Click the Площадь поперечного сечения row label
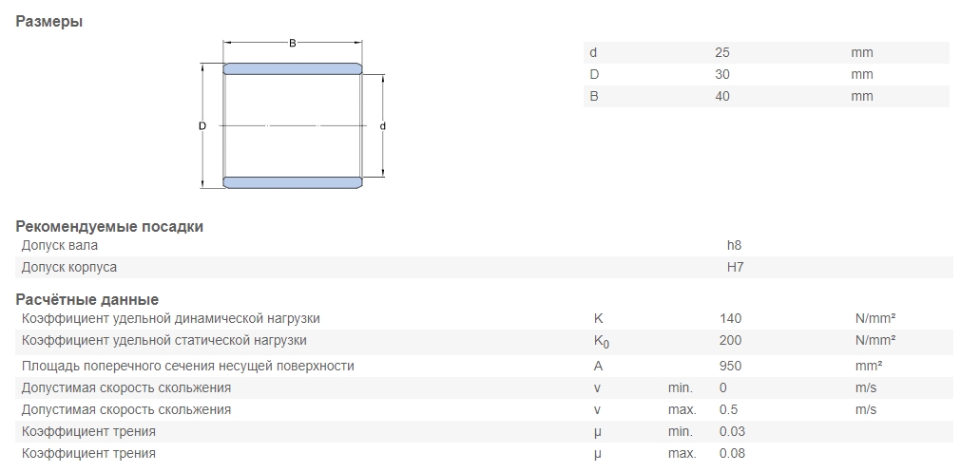 [x=187, y=366]
